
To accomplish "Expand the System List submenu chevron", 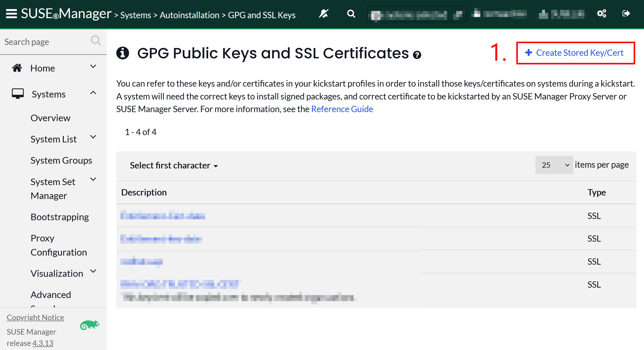I will click(x=93, y=137).
